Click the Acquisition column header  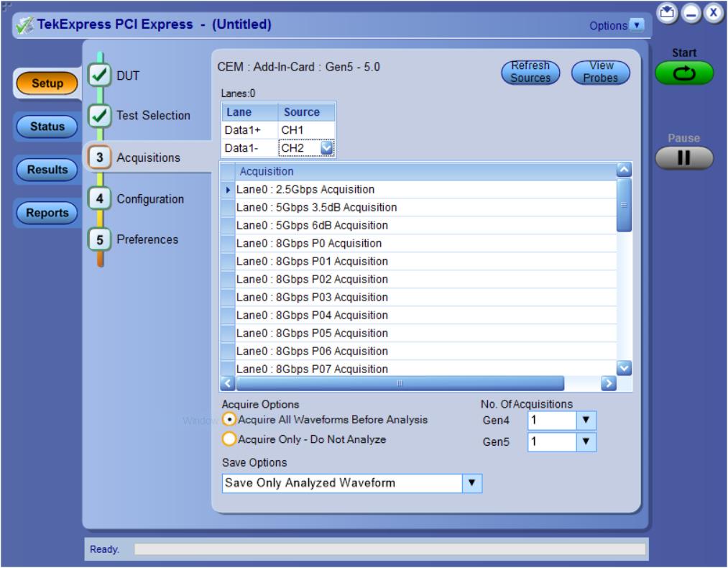click(425, 171)
